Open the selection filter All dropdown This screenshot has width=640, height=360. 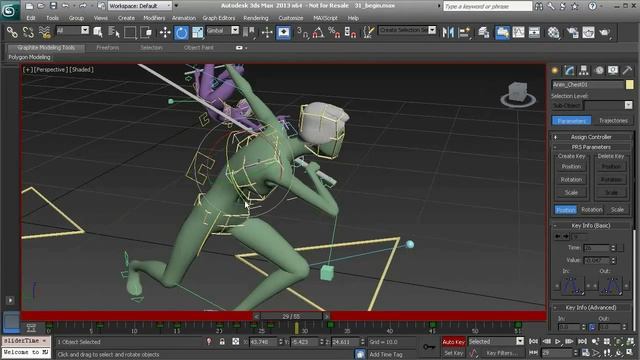pyautogui.click(x=72, y=31)
